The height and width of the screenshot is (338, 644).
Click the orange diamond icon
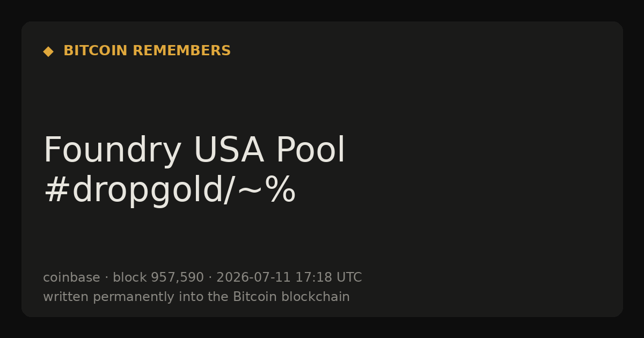coord(48,52)
